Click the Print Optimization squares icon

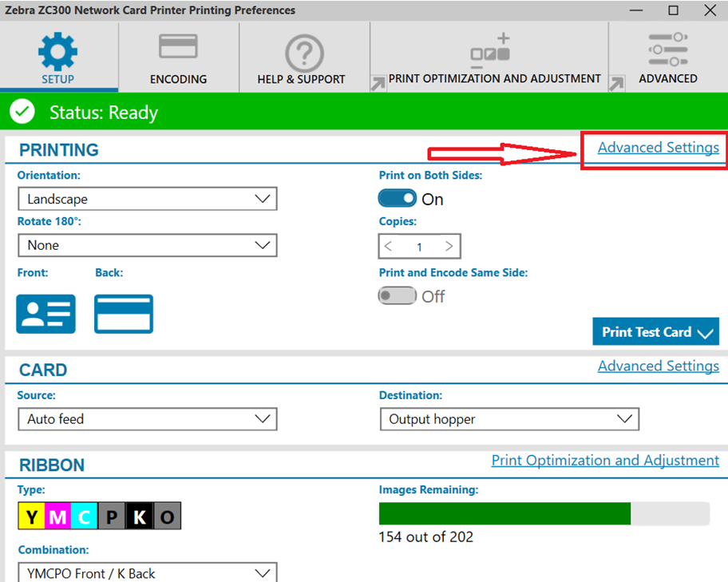[490, 50]
